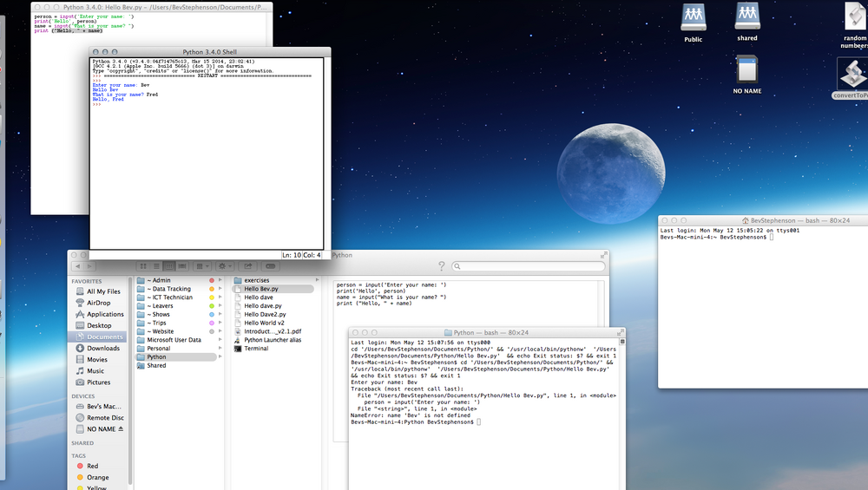Select the Personal folder
This screenshot has height=490, width=868.
pos(176,349)
